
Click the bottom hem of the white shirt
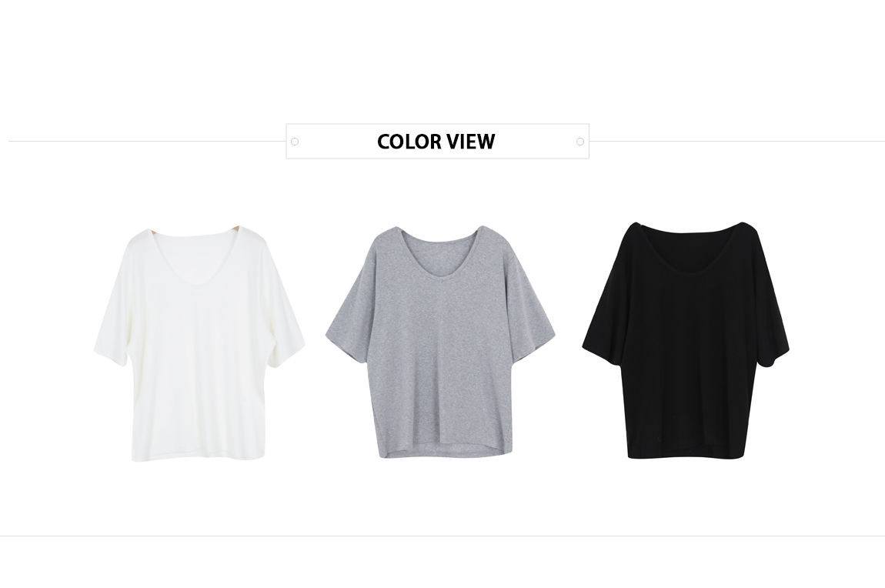click(x=199, y=458)
